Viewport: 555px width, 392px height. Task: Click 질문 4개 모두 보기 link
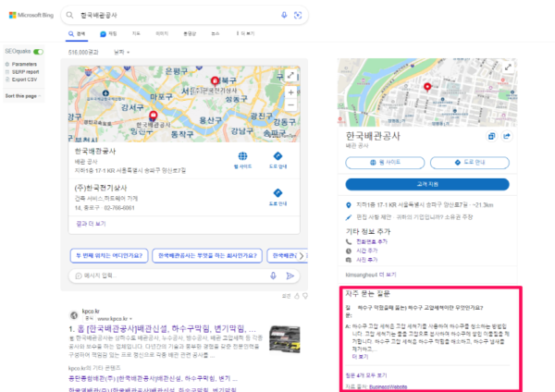click(x=366, y=375)
